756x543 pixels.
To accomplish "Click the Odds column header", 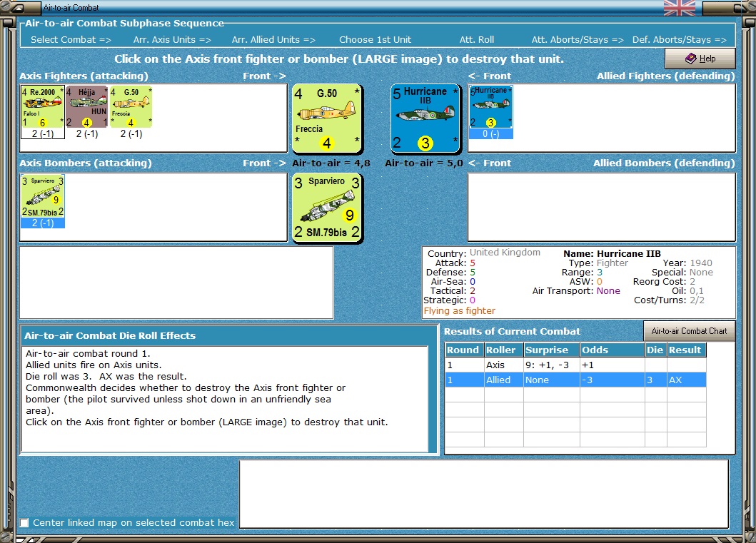I will click(613, 350).
